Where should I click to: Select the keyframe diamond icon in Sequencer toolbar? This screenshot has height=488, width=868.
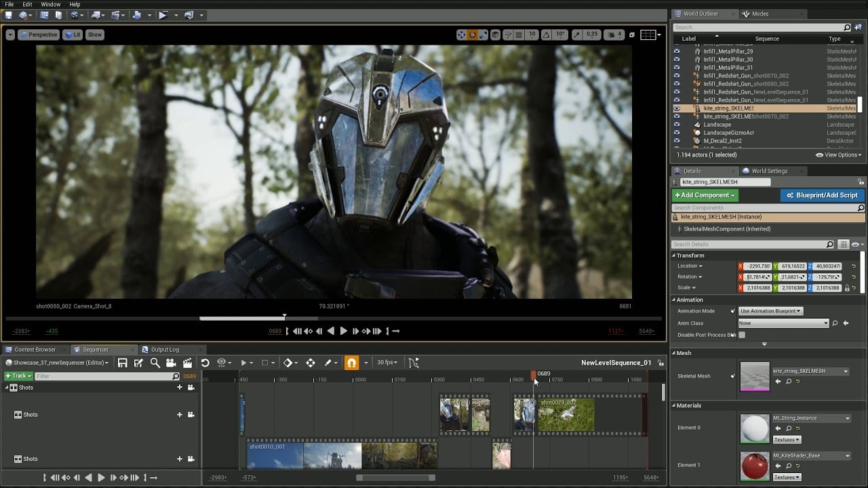tap(288, 363)
